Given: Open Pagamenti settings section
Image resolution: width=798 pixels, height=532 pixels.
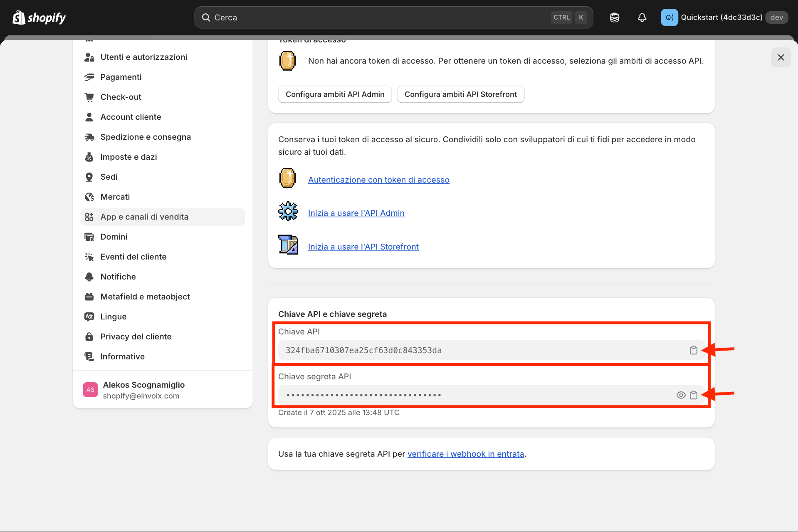Looking at the screenshot, I should pos(121,77).
